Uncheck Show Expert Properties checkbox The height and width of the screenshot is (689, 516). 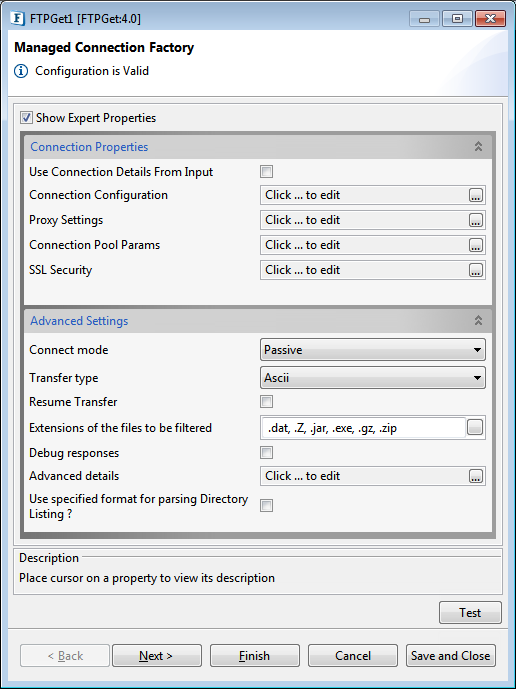pyautogui.click(x=26, y=118)
